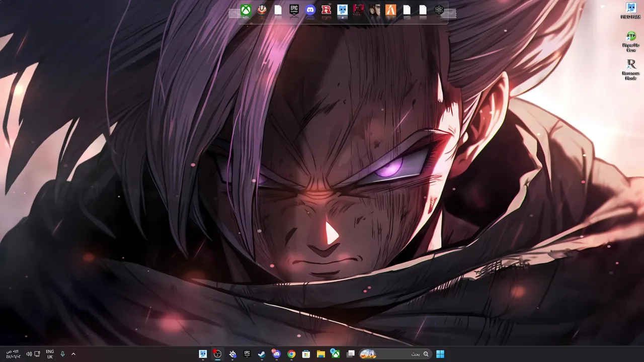644x362 pixels.
Task: Open blank file icon next to the atom icon
Action: coord(423,10)
